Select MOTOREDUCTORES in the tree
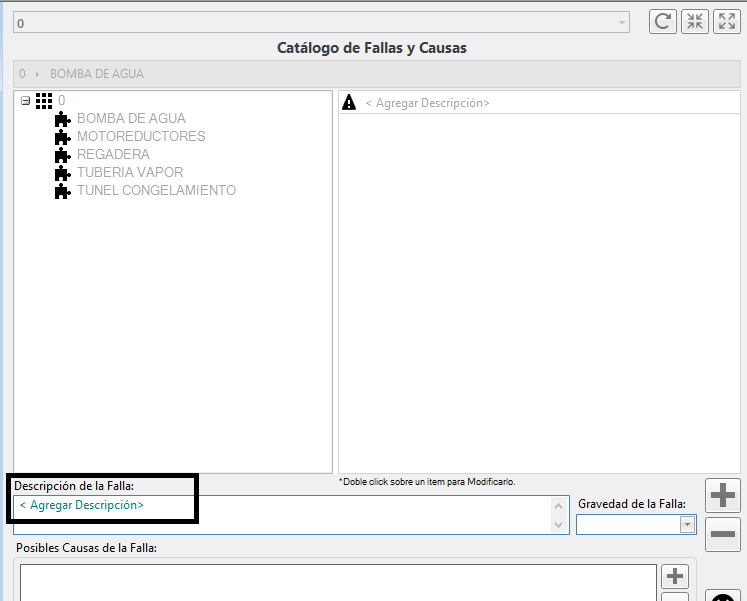The image size is (747, 601). (141, 136)
